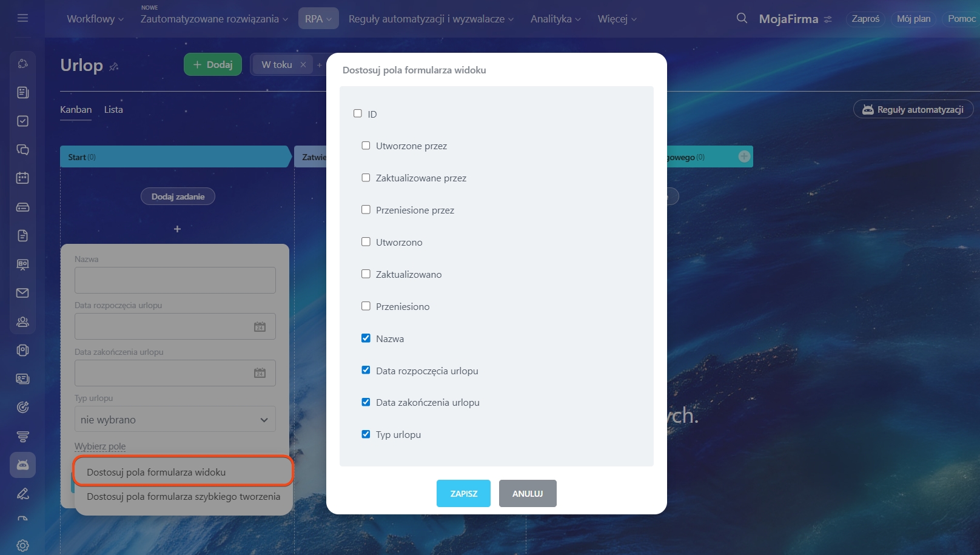
Task: Open the drive icon in sidebar
Action: 22,207
